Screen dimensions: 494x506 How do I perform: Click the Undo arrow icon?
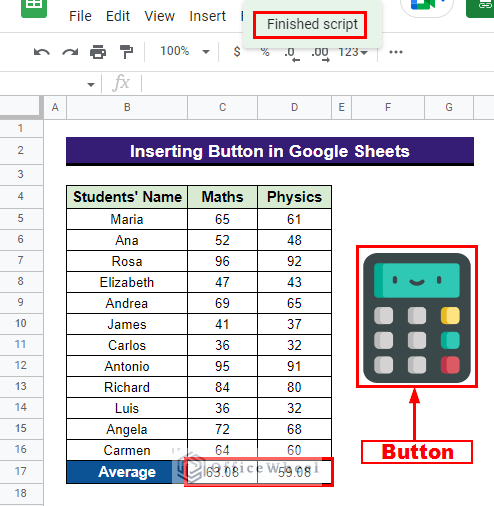point(42,52)
